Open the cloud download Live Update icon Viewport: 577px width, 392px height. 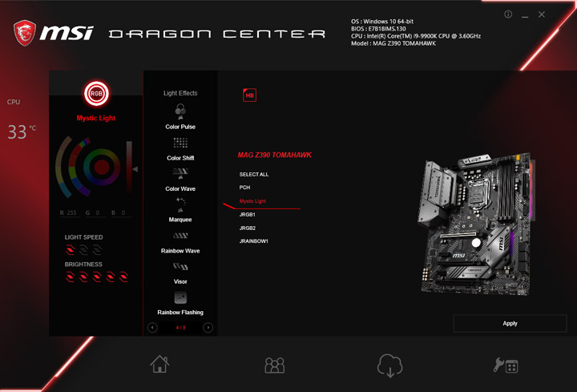pos(389,366)
